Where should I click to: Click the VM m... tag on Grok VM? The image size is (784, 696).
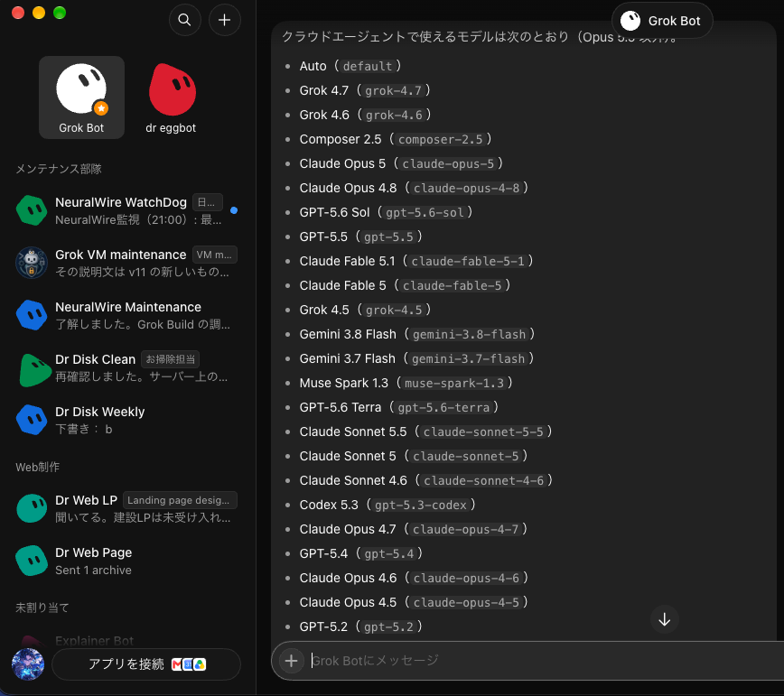[214, 255]
